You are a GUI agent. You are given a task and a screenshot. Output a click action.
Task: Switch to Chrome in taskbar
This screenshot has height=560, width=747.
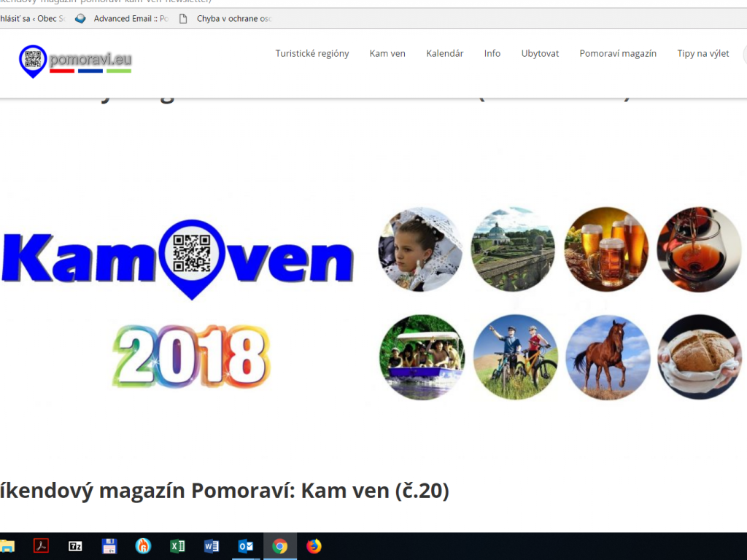click(x=280, y=546)
